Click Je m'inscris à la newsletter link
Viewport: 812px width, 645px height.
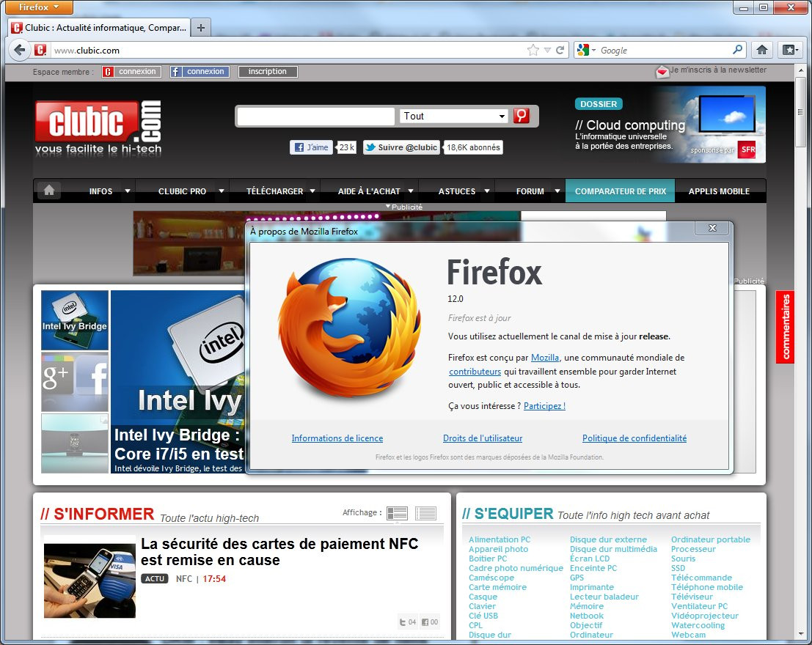coord(718,70)
